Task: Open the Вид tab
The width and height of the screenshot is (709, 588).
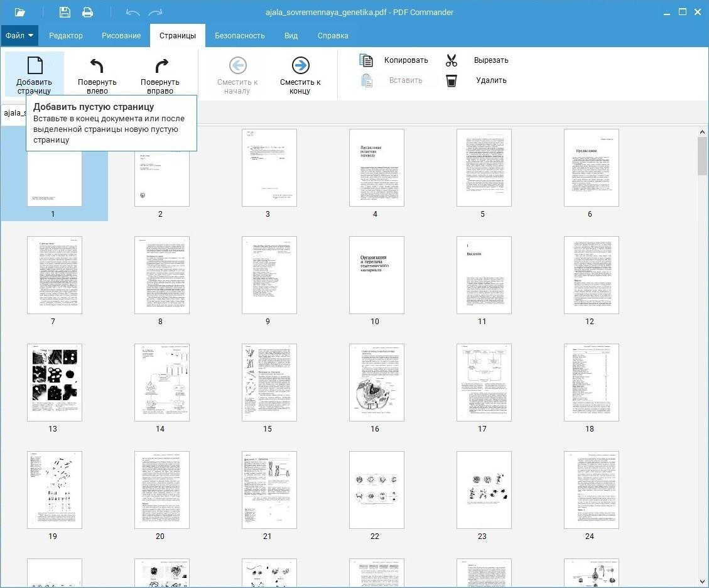Action: [x=291, y=35]
